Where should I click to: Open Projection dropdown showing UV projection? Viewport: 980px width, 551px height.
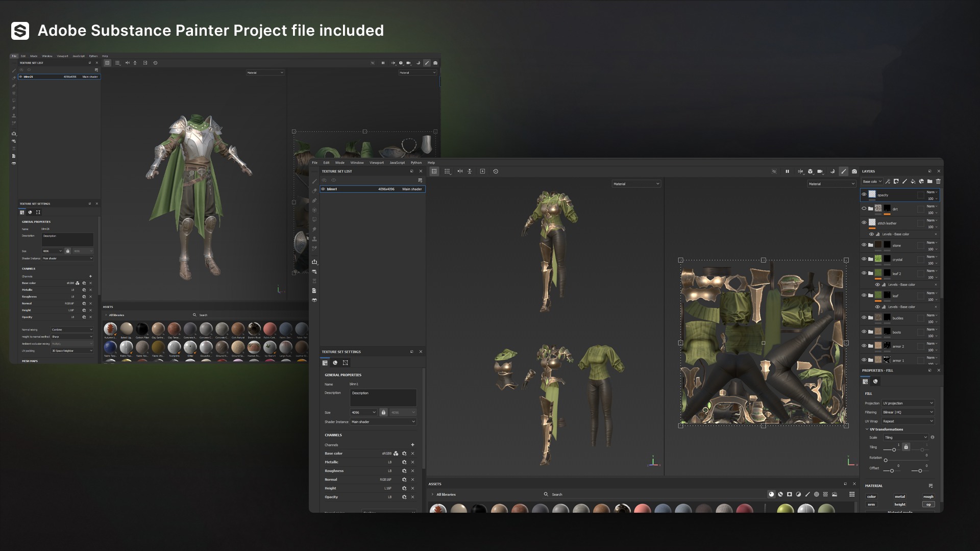(908, 403)
